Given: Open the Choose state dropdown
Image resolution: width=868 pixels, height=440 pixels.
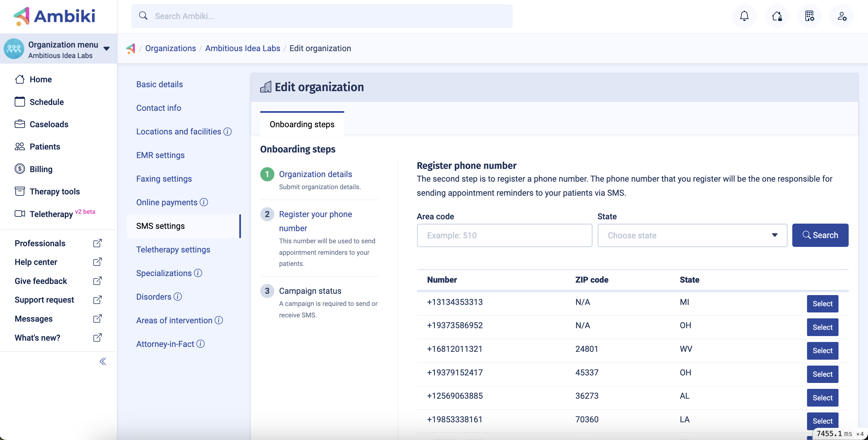Looking at the screenshot, I should point(692,235).
